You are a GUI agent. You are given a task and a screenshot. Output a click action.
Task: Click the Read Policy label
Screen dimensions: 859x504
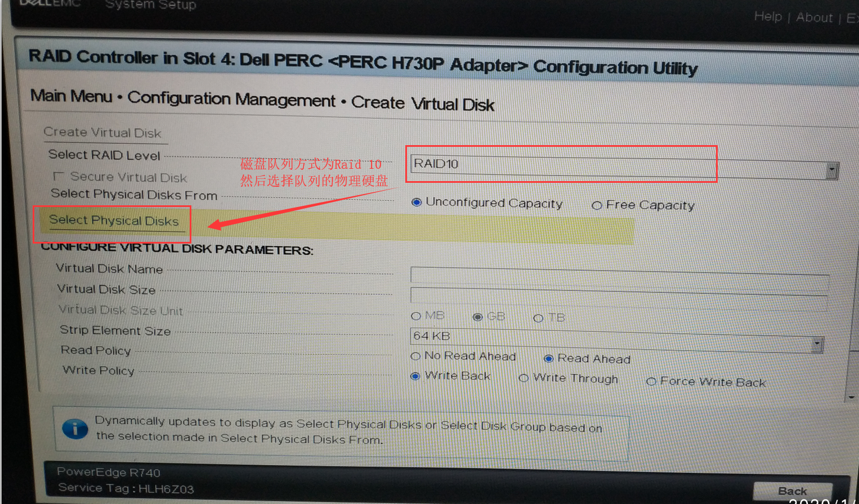pyautogui.click(x=96, y=350)
